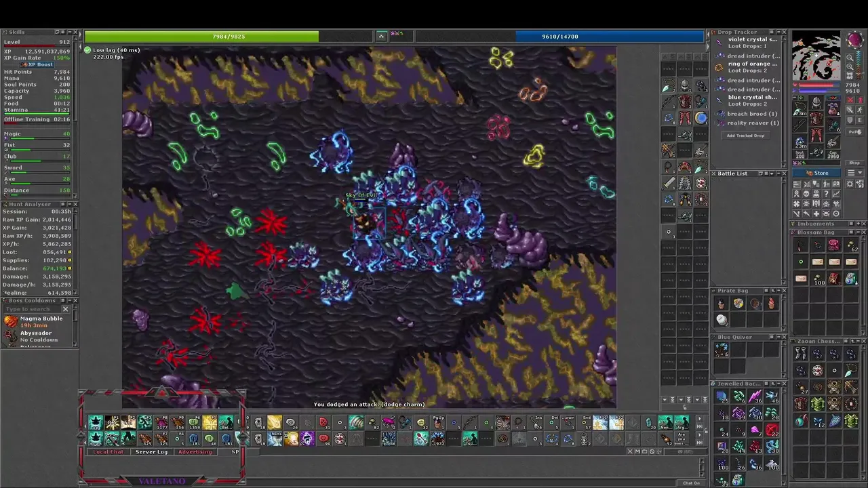Click the minimap thumbnail
The image size is (868, 488).
(816, 54)
